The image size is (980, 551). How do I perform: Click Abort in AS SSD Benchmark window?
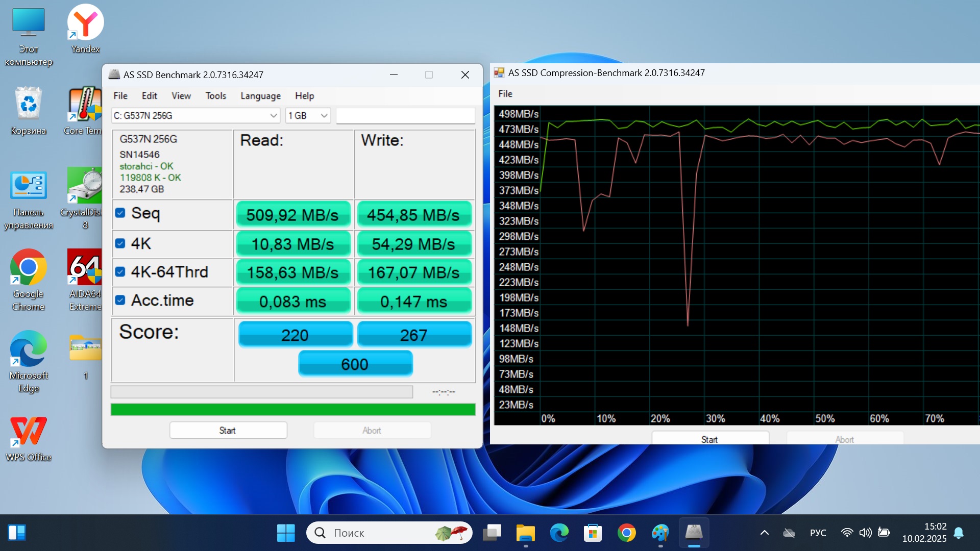[372, 430]
